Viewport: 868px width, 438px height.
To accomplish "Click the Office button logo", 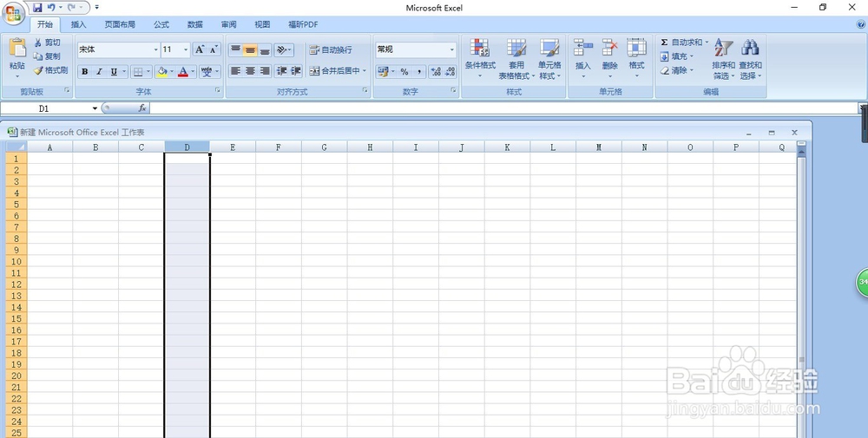I will [x=13, y=13].
